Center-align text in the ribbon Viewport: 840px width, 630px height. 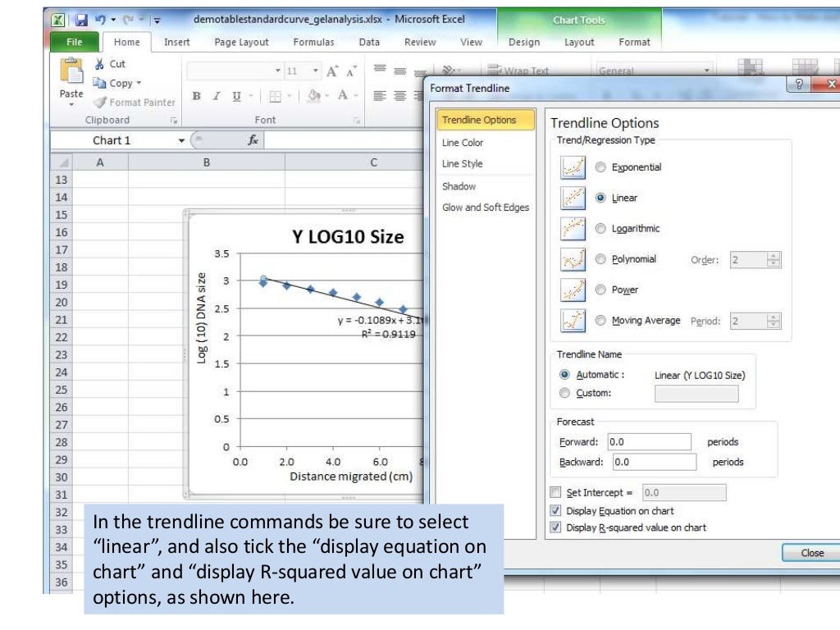[399, 96]
